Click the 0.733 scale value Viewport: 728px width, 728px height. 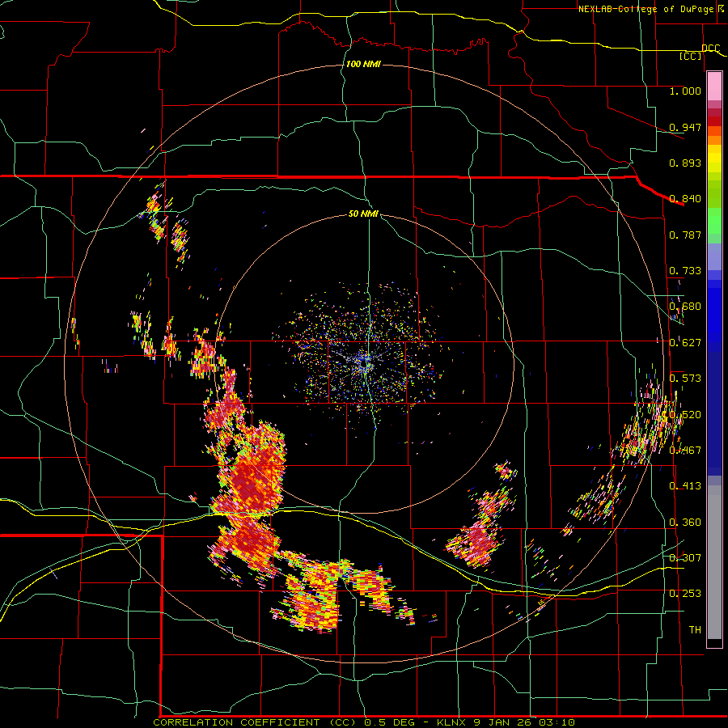(x=685, y=271)
